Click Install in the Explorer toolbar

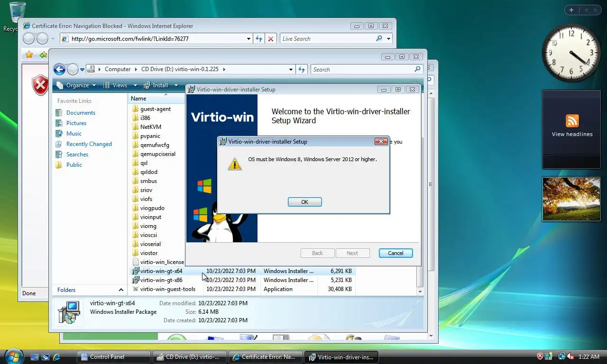coord(156,85)
